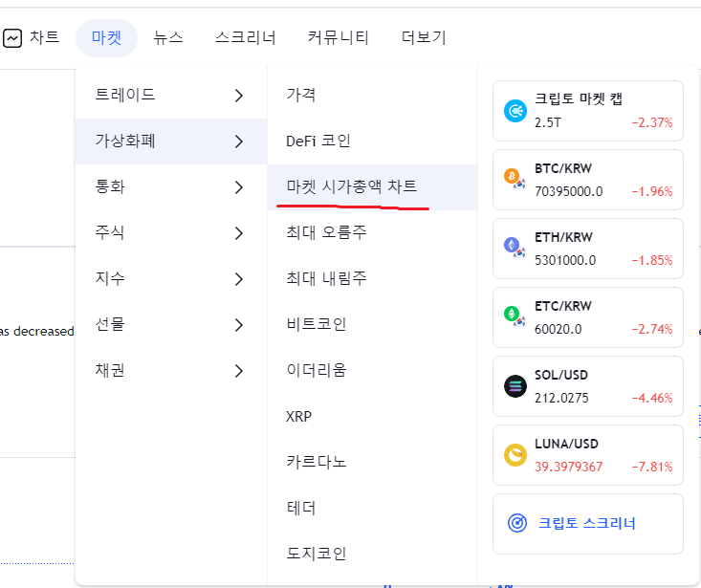The image size is (701, 588).
Task: Select 최대 오름주 from the submenu
Action: coord(326,232)
